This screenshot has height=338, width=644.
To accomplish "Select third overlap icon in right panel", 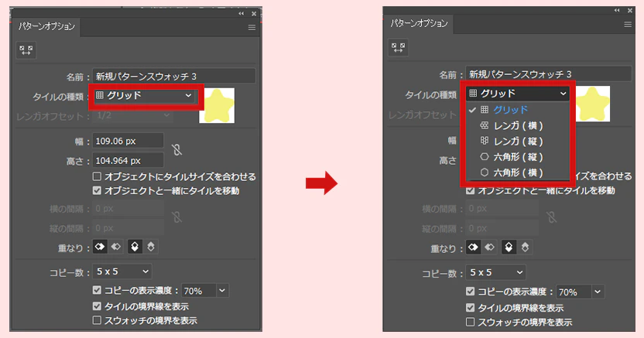I will point(509,248).
